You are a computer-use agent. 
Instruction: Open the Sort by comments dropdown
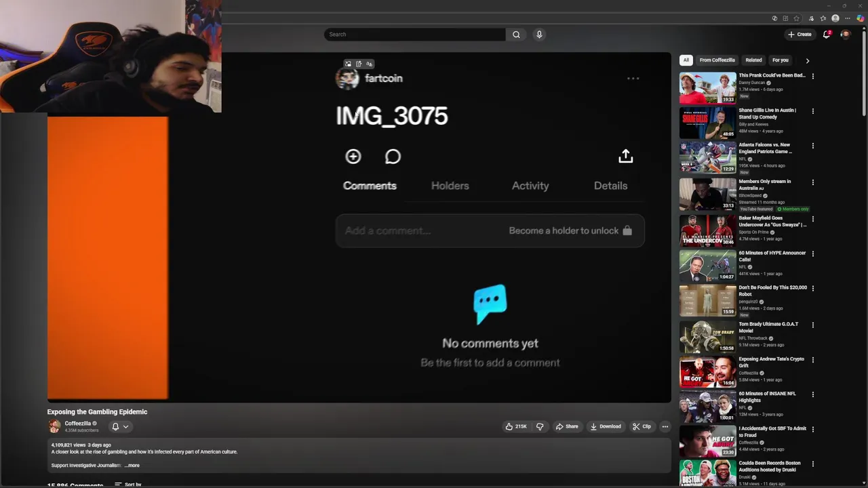pyautogui.click(x=128, y=484)
